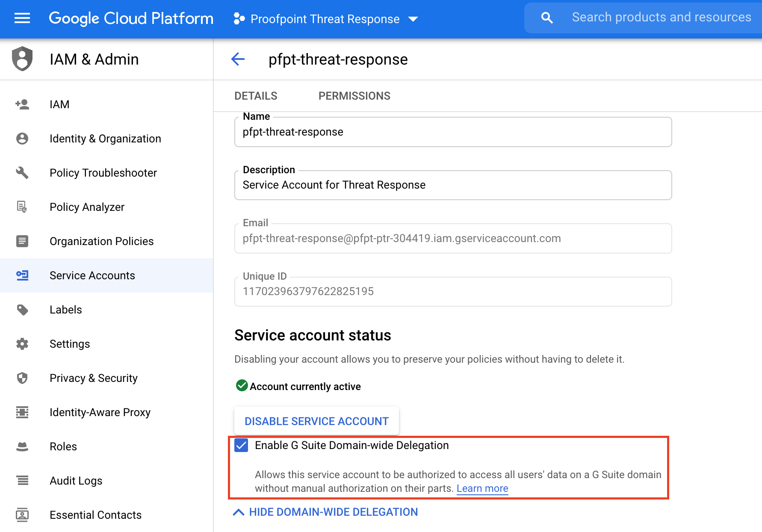762x532 pixels.
Task: Click into the Description text field
Action: click(x=453, y=185)
